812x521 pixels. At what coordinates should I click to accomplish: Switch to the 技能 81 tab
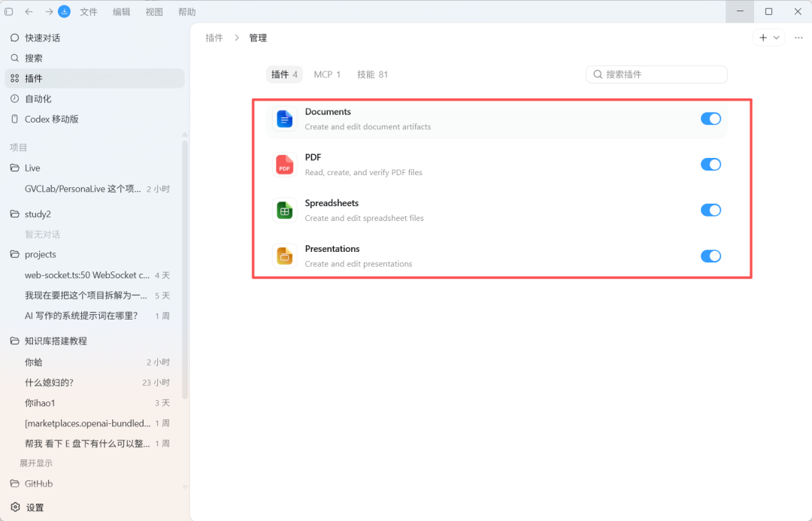click(x=372, y=74)
